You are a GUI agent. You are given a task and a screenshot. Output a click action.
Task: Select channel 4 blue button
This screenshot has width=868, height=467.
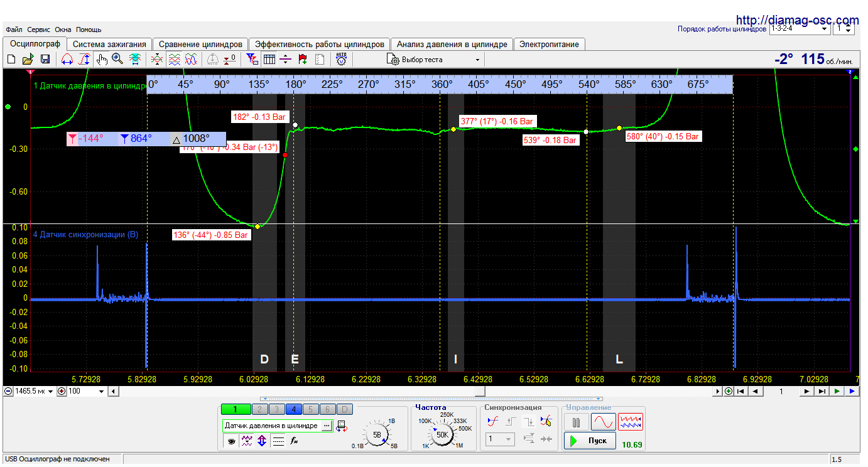click(293, 409)
